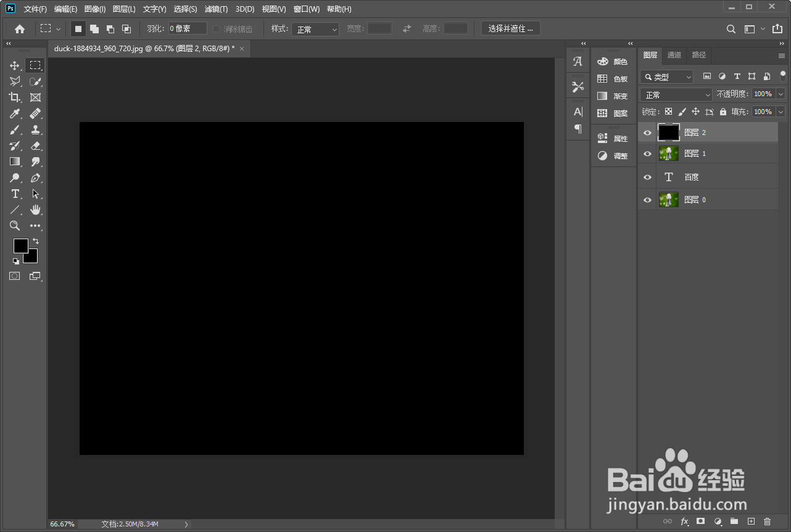Select the Move tool
The image size is (791, 532).
15,65
